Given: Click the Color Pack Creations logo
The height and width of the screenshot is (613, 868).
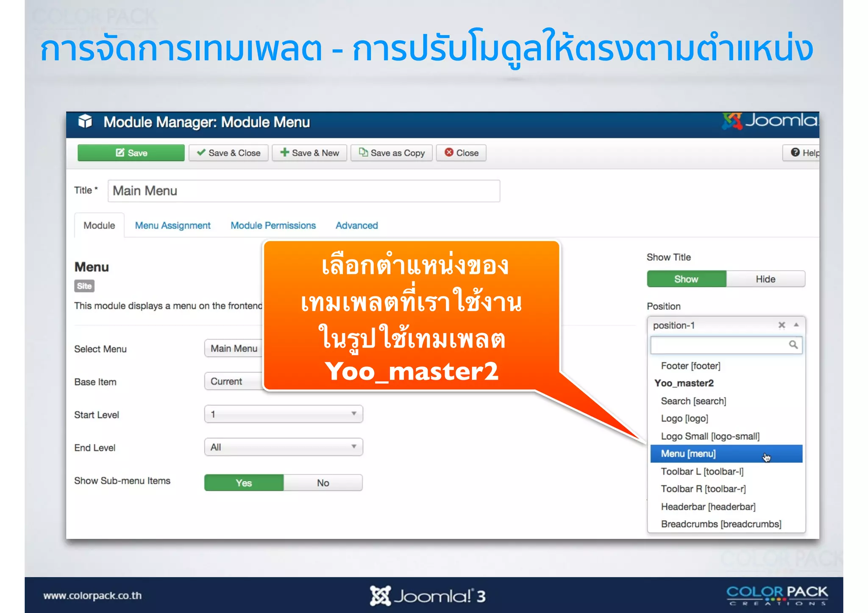Looking at the screenshot, I should [777, 595].
